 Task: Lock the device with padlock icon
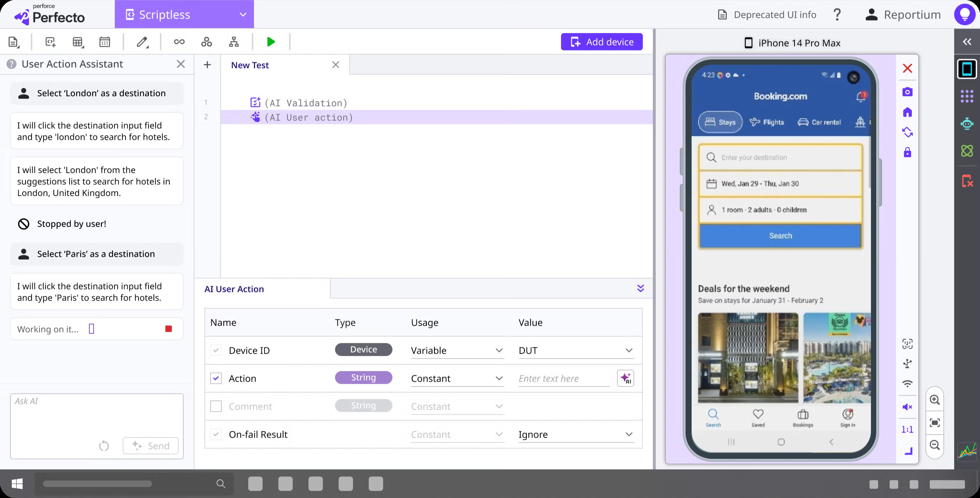907,152
